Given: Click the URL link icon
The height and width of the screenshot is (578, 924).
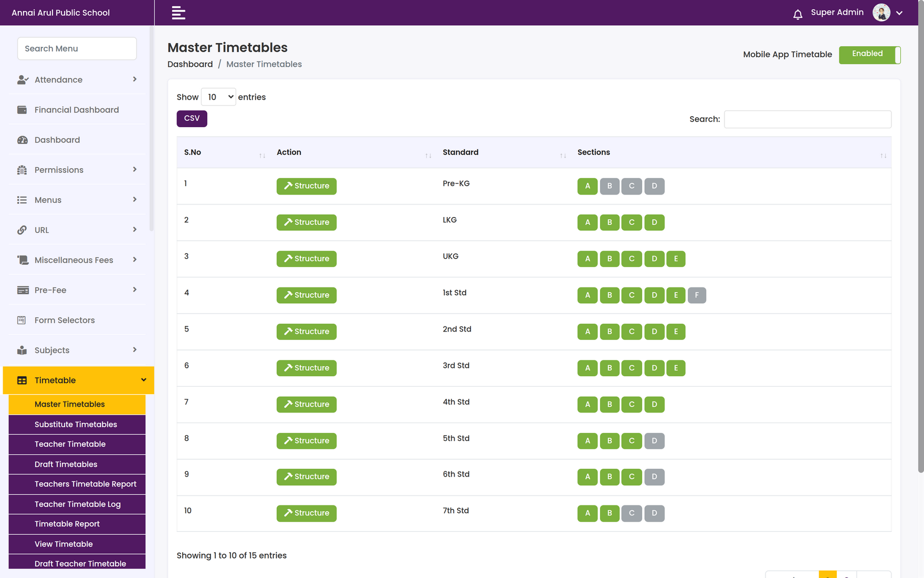Looking at the screenshot, I should (x=22, y=230).
